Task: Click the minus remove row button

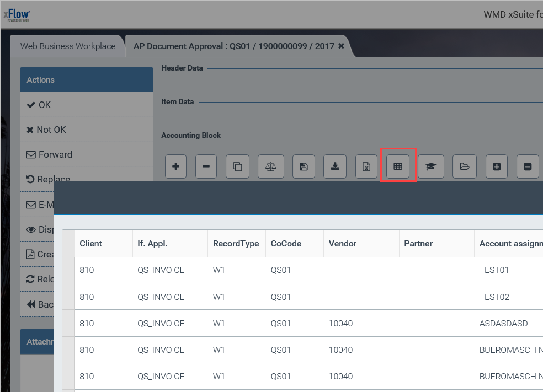Action: (x=206, y=167)
